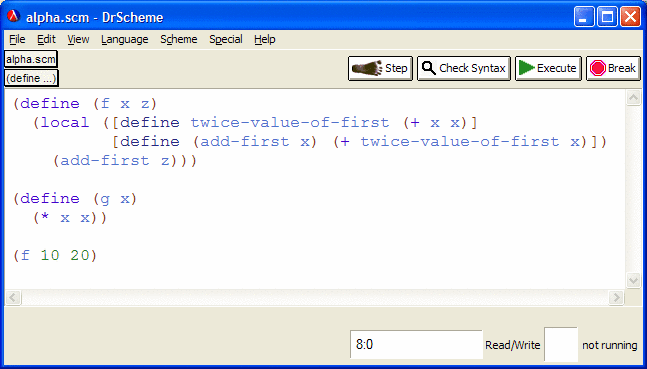Screen dimensions: 647x369
Task: Open the View menu
Action: pyautogui.click(x=78, y=39)
